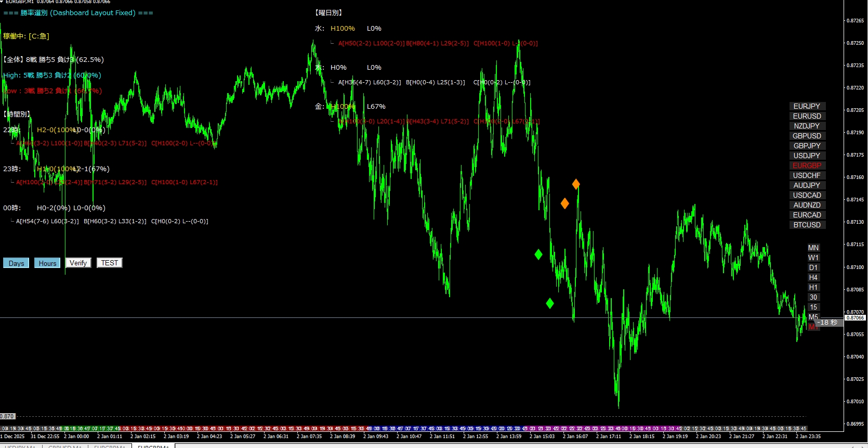This screenshot has height=448, width=868.
Task: Click the highlighted red EURGBP symbol button
Action: tap(807, 165)
